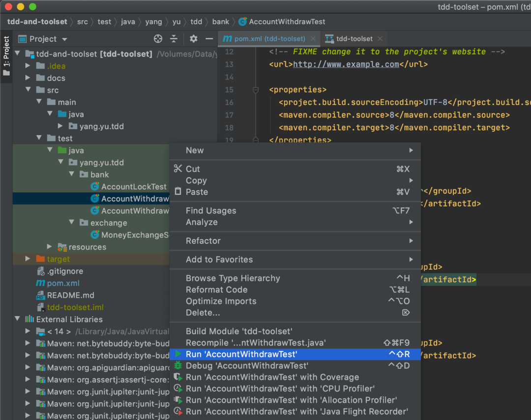Click 'tdd-and-toolset' in breadcrumb
Screen dimensions: 531x420
(37, 22)
